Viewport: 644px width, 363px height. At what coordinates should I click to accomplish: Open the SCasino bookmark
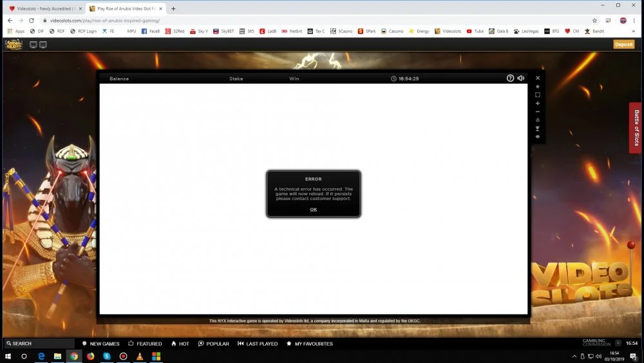click(x=341, y=31)
